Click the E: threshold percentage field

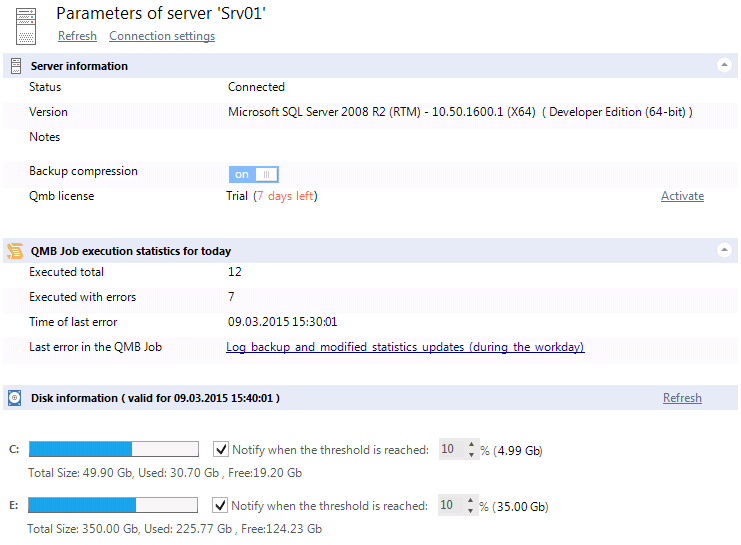coord(452,505)
